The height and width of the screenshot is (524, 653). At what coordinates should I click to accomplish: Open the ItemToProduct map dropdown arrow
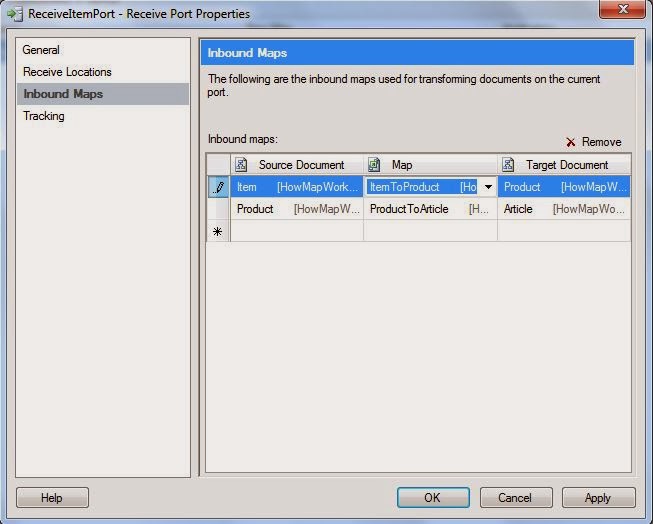(488, 187)
